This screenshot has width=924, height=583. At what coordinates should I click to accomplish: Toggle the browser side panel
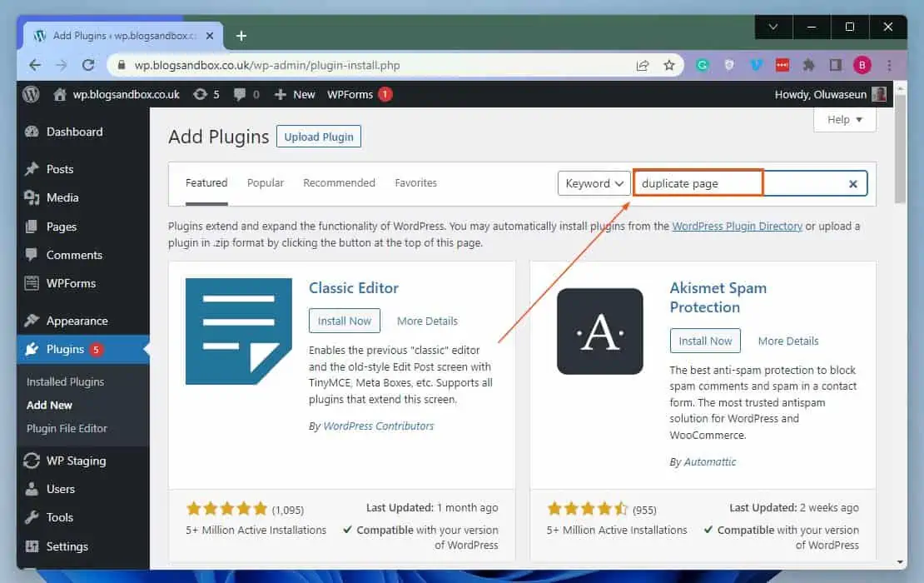[x=836, y=65]
